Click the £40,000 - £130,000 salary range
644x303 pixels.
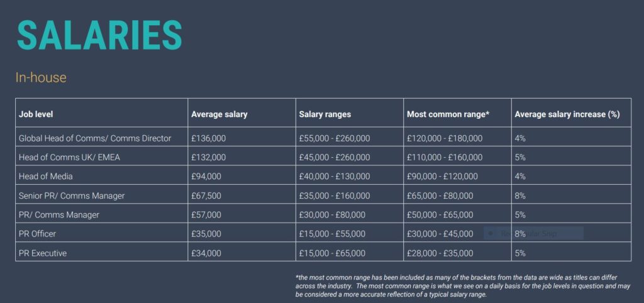tap(333, 177)
